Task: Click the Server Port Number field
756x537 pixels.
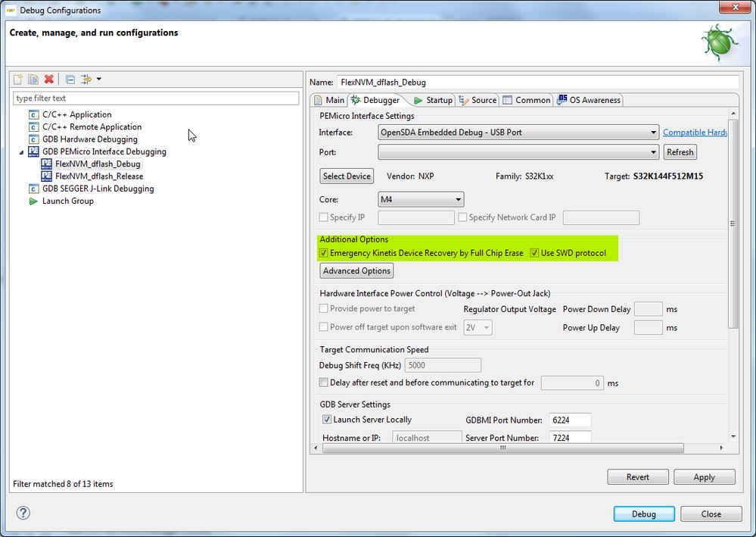Action: (570, 437)
